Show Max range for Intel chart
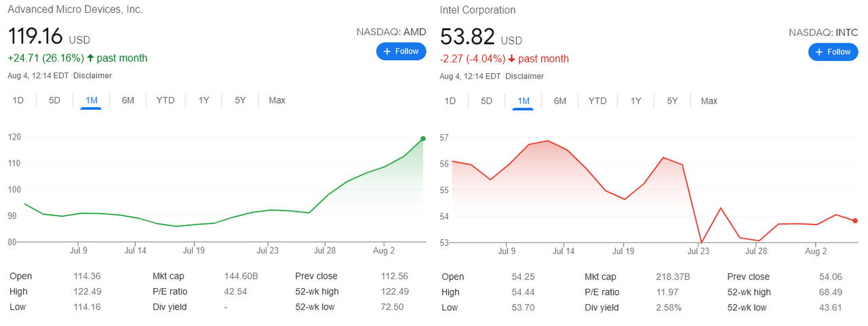 click(709, 101)
